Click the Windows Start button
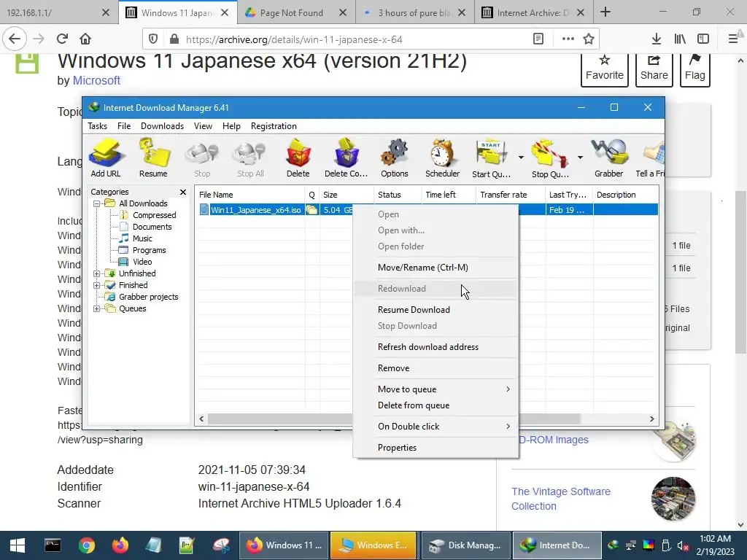 click(x=18, y=545)
